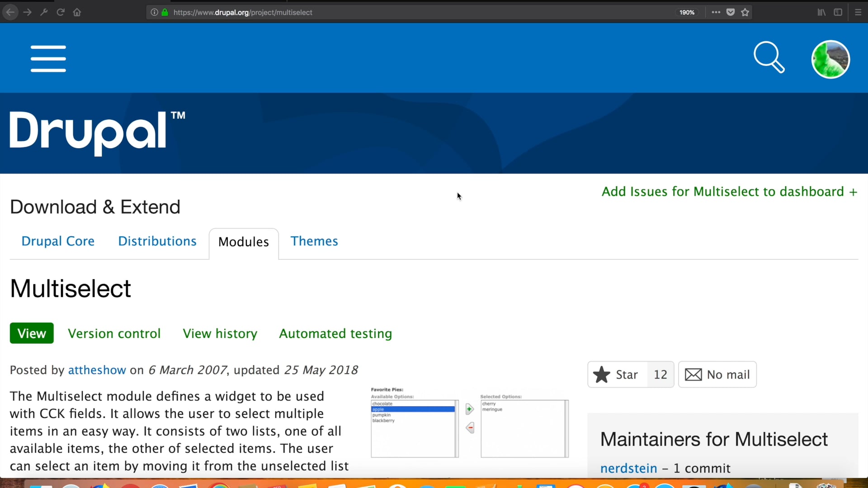Click the user avatar in the top right
Image resolution: width=868 pixels, height=488 pixels.
[x=830, y=59]
